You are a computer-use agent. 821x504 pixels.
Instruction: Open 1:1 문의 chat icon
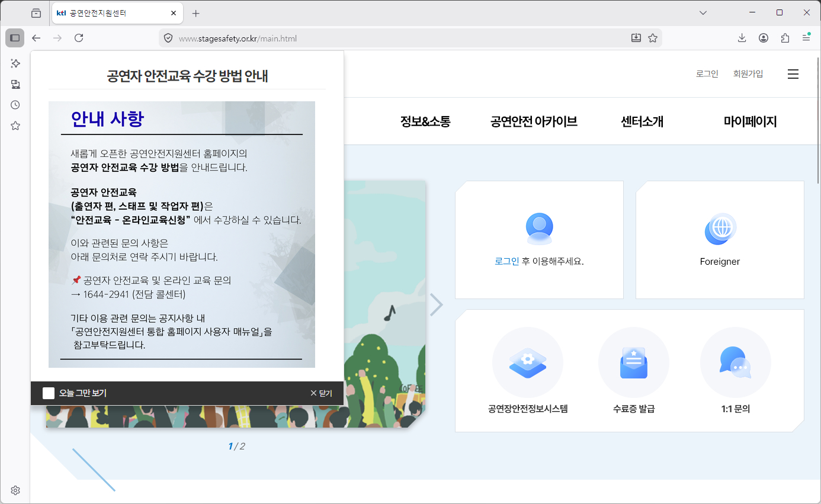(736, 362)
